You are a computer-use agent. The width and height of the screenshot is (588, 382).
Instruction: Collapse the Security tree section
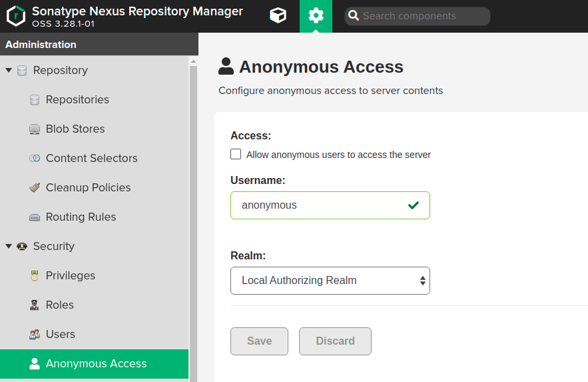pyautogui.click(x=9, y=247)
